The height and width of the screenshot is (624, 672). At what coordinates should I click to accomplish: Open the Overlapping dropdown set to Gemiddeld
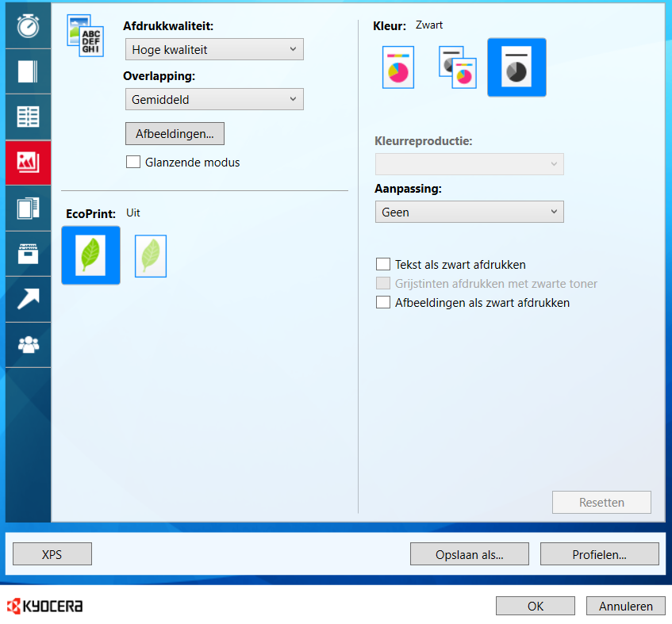[214, 100]
